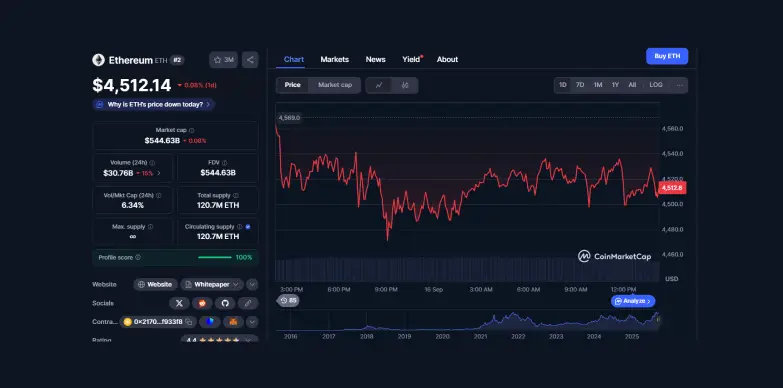Click the #2 rank badge
This screenshot has width=783, height=388.
pyautogui.click(x=177, y=60)
